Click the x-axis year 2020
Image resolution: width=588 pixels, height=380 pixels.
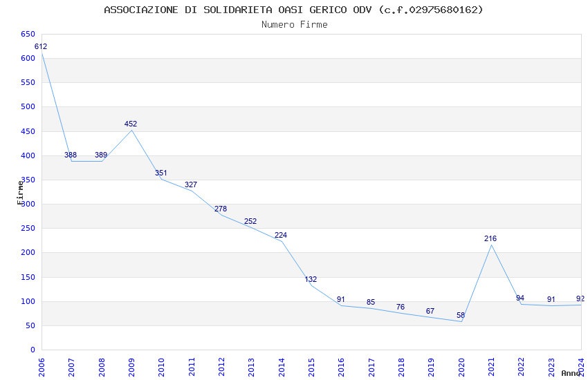[x=461, y=367]
